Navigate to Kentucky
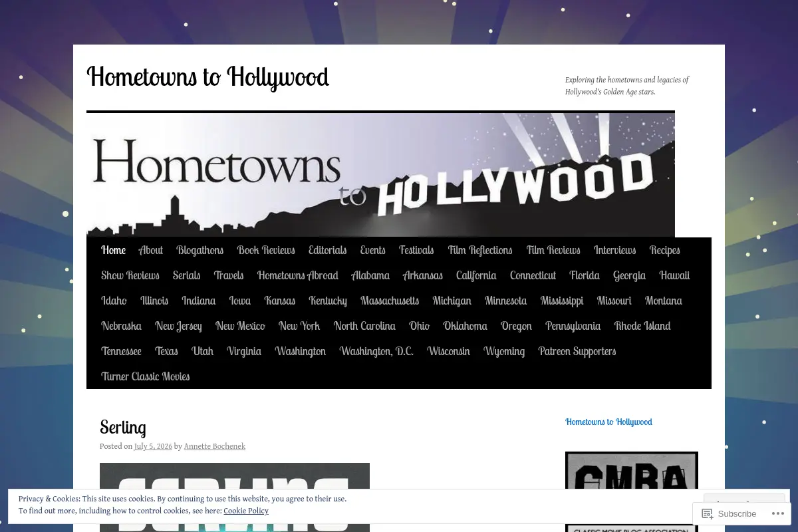 328,301
